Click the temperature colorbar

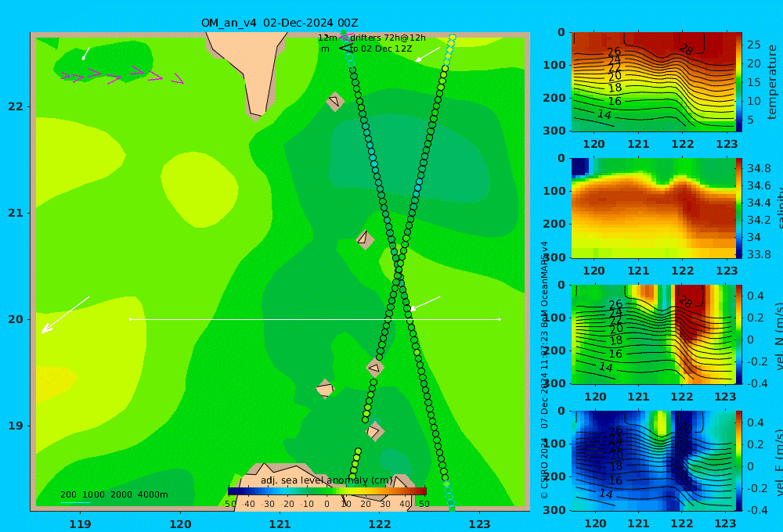pos(739,82)
